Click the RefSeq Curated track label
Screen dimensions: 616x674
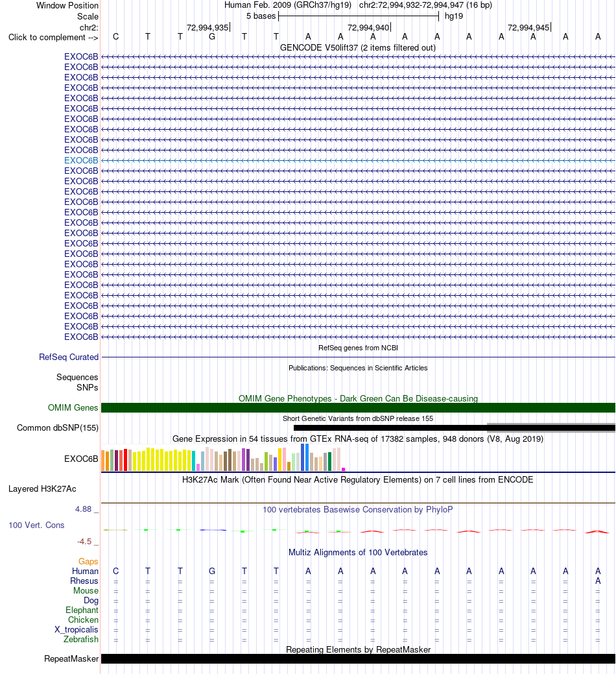(x=69, y=357)
